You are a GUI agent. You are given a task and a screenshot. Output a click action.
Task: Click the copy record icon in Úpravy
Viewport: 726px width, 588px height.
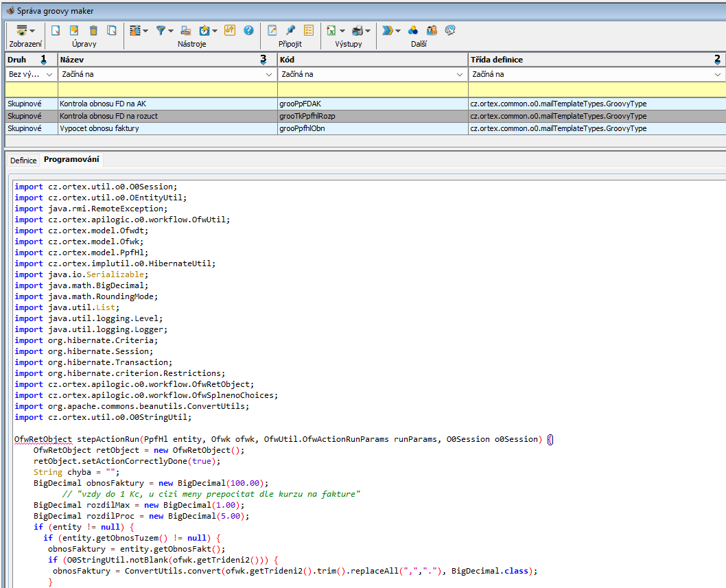[111, 31]
